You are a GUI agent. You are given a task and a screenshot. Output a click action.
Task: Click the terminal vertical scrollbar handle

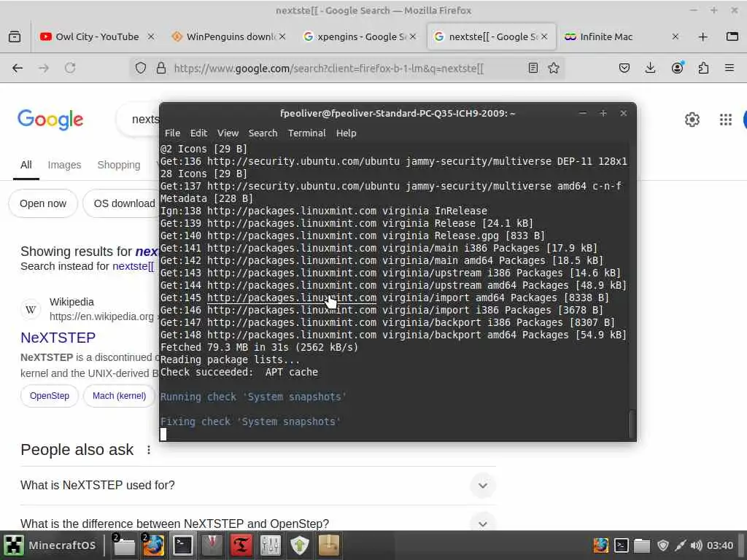click(632, 424)
